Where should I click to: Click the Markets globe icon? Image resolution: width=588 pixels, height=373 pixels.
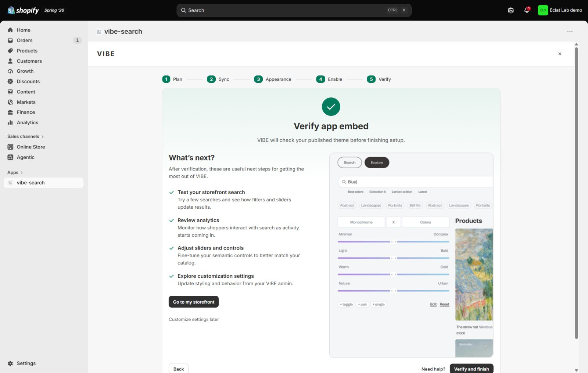[x=10, y=102]
